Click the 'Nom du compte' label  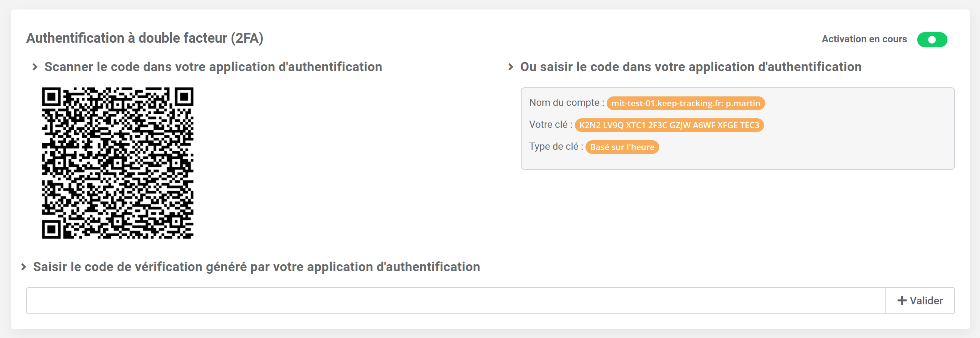564,103
